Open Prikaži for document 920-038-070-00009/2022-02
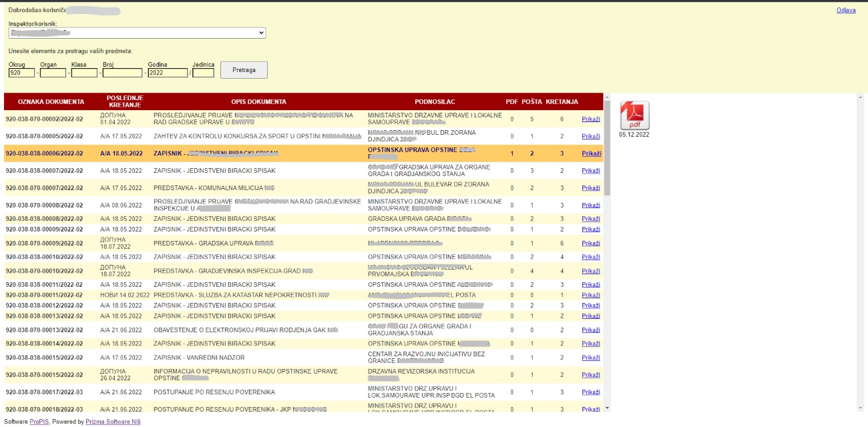The image size is (868, 427). [591, 243]
